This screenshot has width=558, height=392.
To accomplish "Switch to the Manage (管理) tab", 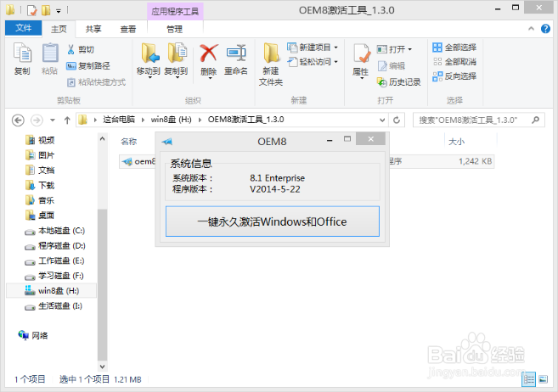I will [174, 29].
